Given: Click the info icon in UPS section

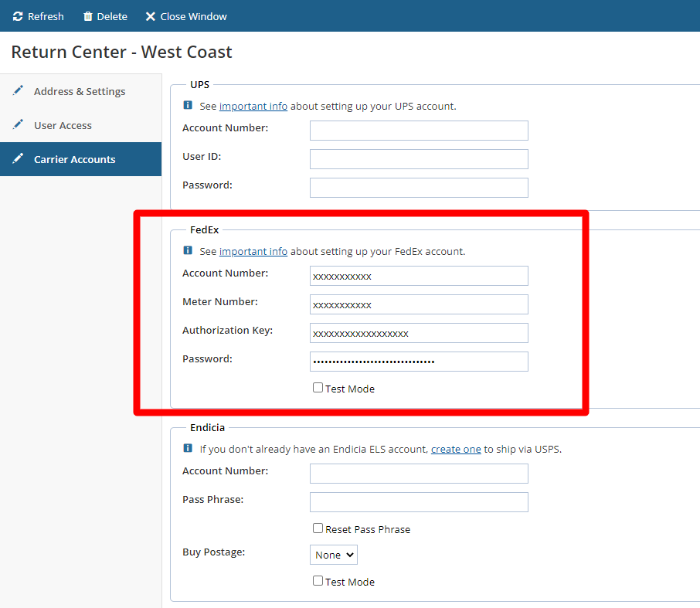Looking at the screenshot, I should point(188,106).
